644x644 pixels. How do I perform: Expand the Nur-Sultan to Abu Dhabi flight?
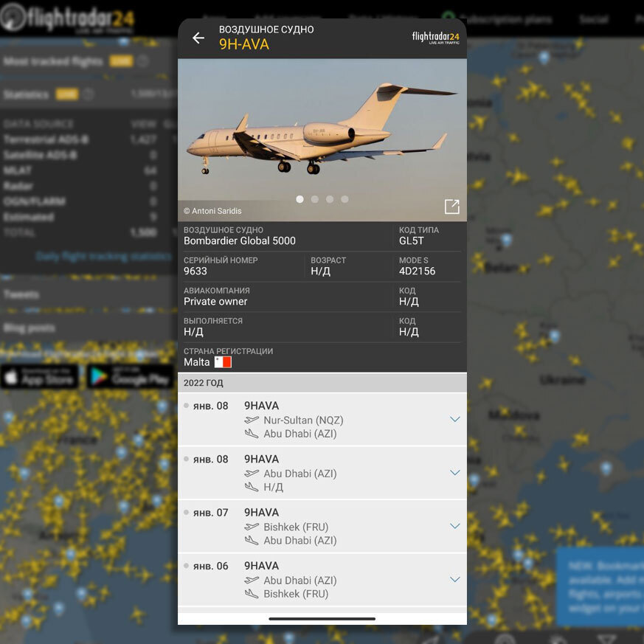(x=454, y=419)
